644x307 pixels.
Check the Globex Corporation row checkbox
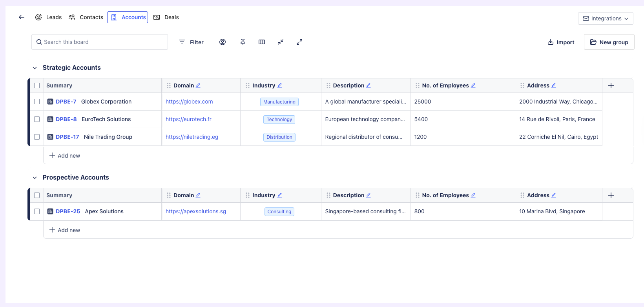(37, 102)
